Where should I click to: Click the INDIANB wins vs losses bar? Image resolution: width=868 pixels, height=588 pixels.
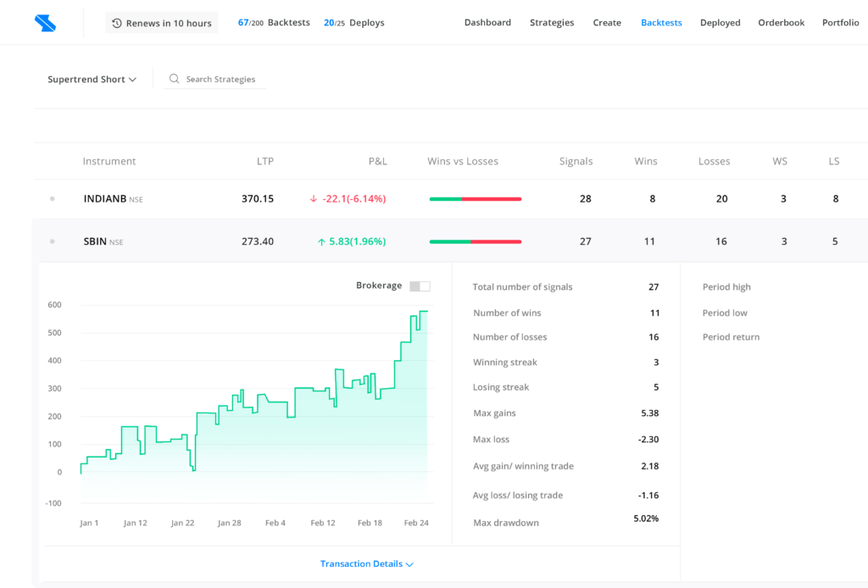475,199
